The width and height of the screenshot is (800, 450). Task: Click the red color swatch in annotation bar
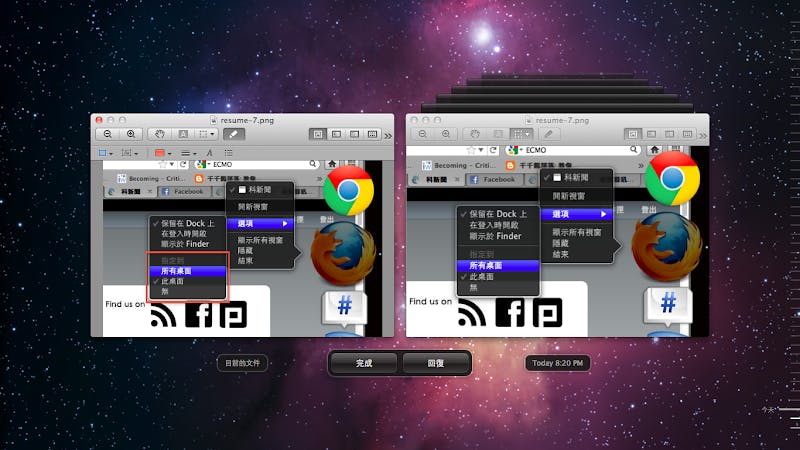160,153
